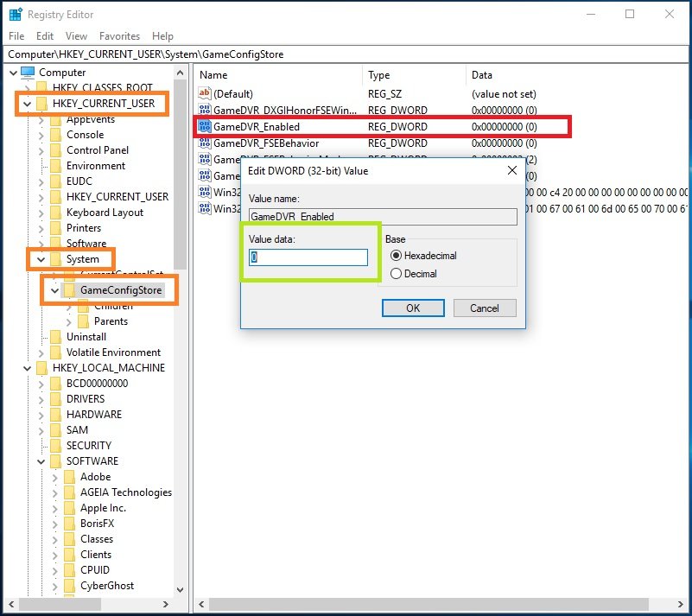Screen dimensions: 692x616
Task: Click into the Value data field
Action: pyautogui.click(x=308, y=257)
